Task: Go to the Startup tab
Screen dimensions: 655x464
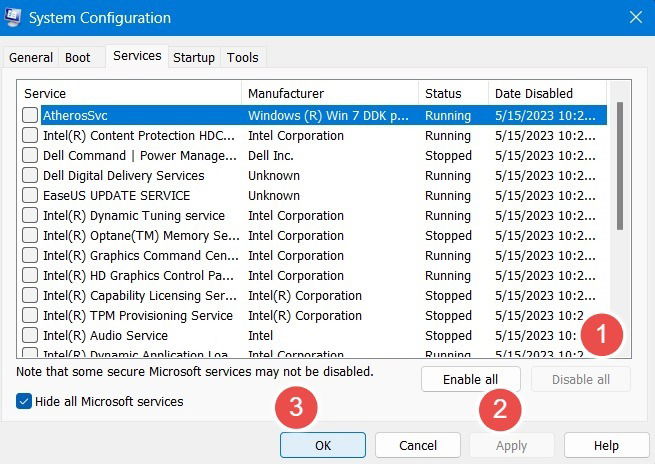Action: click(194, 57)
